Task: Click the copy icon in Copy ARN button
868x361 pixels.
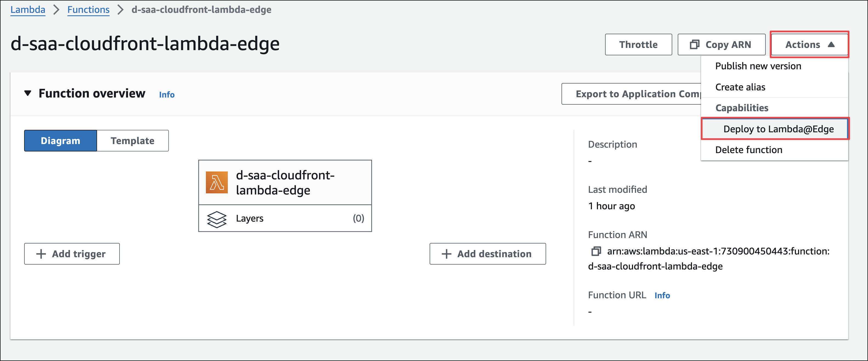Action: 694,44
